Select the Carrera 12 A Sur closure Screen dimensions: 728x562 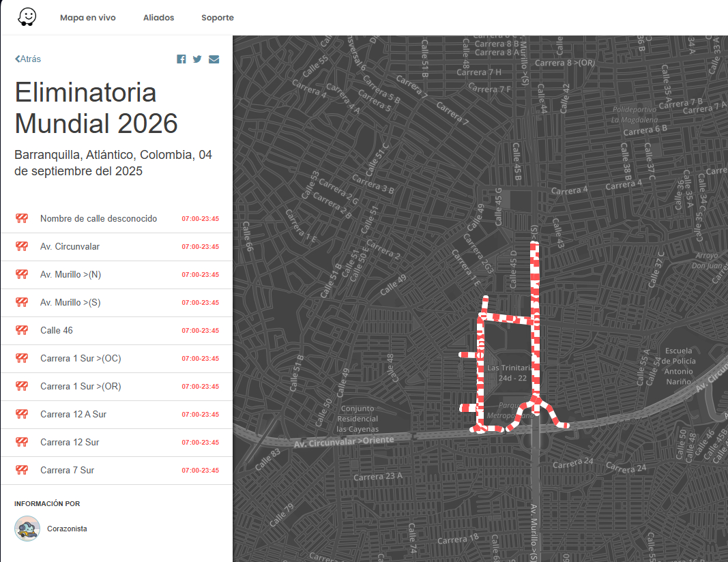(x=73, y=415)
